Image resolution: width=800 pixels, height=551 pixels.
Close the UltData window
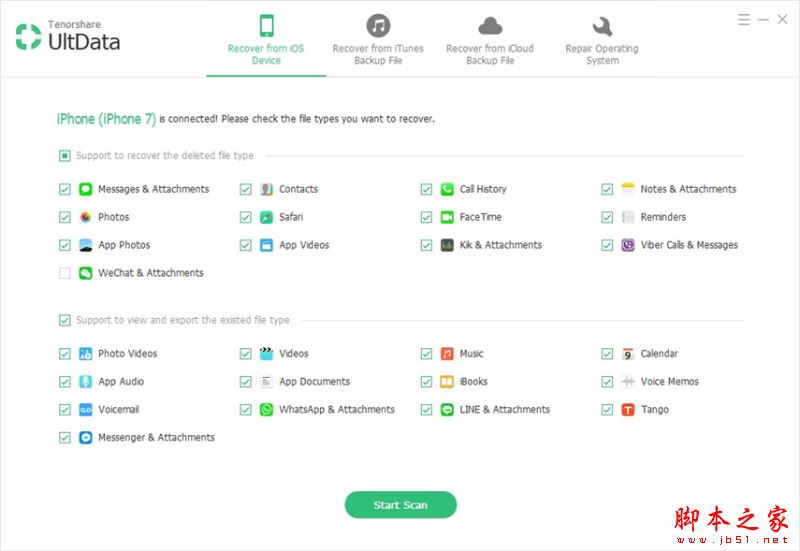tap(782, 20)
